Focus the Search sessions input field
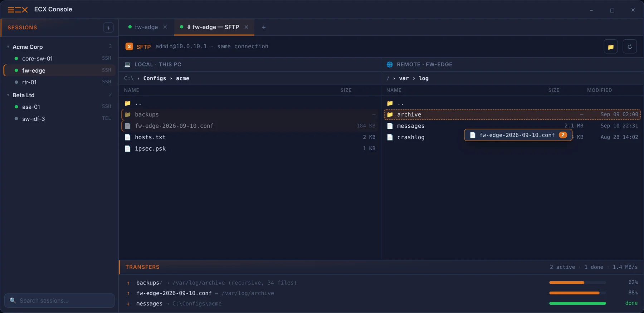644x313 pixels. point(59,300)
